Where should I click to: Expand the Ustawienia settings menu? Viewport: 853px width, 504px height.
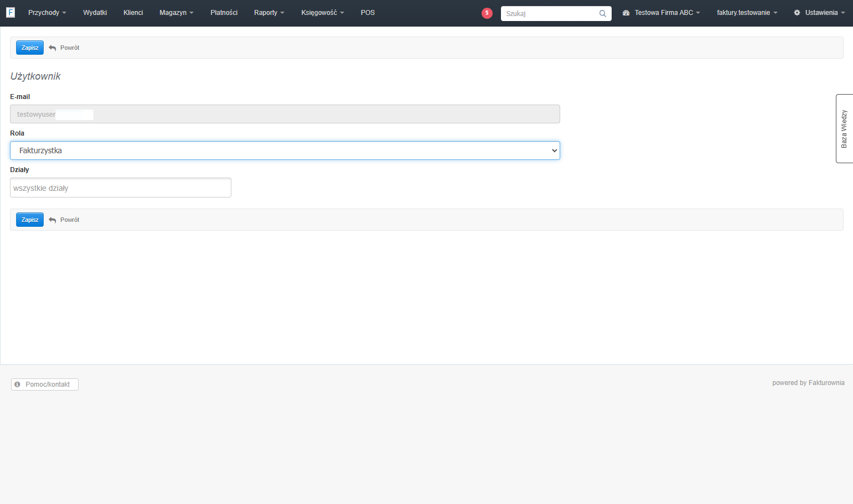coord(819,13)
